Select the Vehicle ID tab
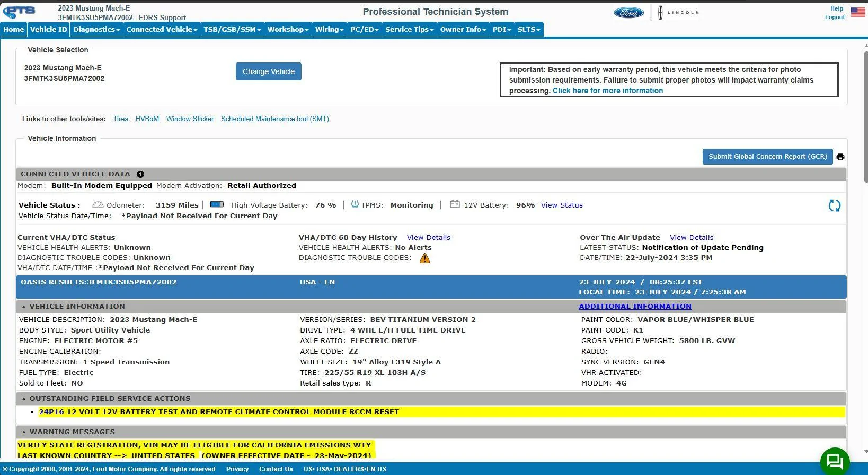This screenshot has height=475, width=868. (x=49, y=30)
